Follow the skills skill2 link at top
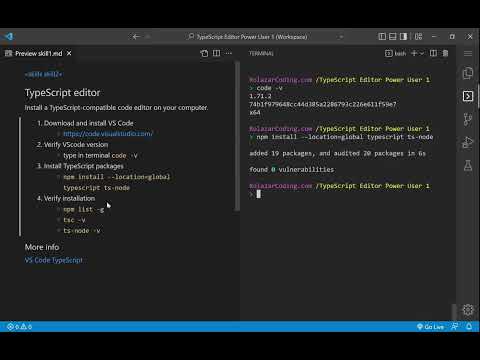The width and height of the screenshot is (480, 360). 43,74
